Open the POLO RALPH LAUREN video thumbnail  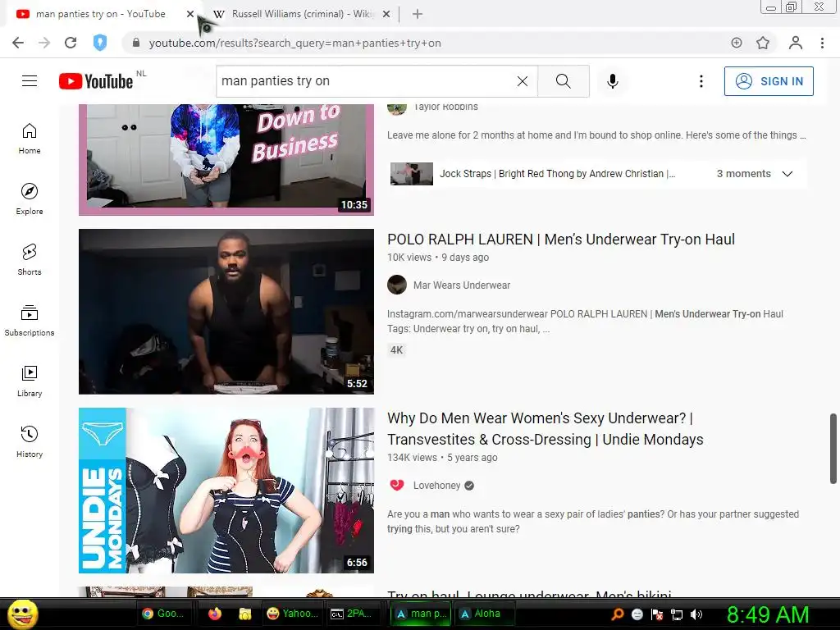click(x=226, y=312)
